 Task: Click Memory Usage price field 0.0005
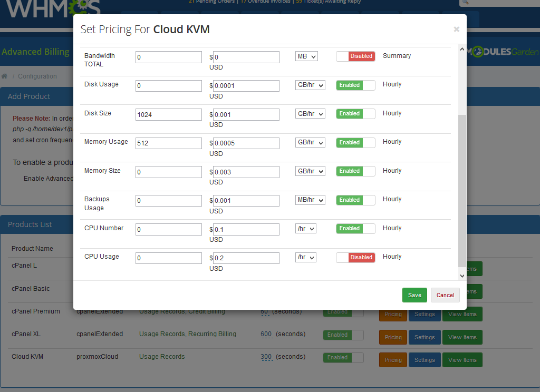coord(246,143)
